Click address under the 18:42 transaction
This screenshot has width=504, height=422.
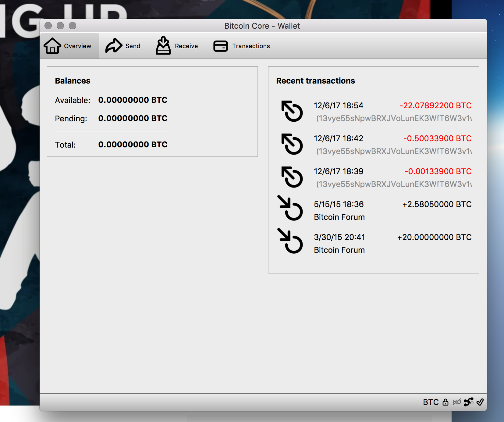[394, 151]
